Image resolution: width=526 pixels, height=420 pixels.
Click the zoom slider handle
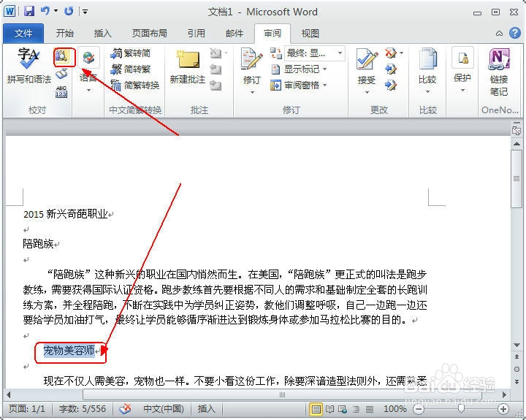point(461,408)
